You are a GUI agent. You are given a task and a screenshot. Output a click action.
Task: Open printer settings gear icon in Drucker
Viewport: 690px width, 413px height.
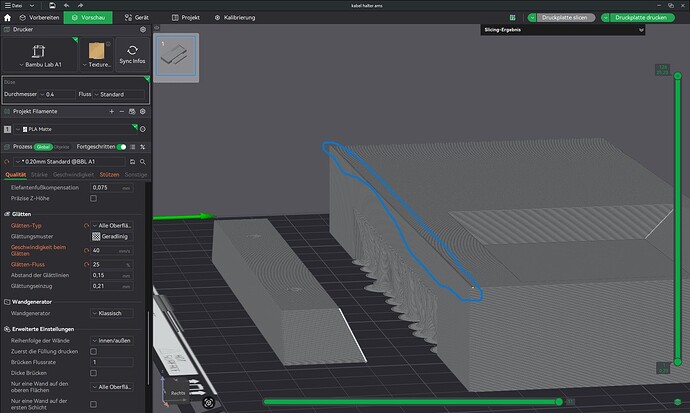click(143, 29)
